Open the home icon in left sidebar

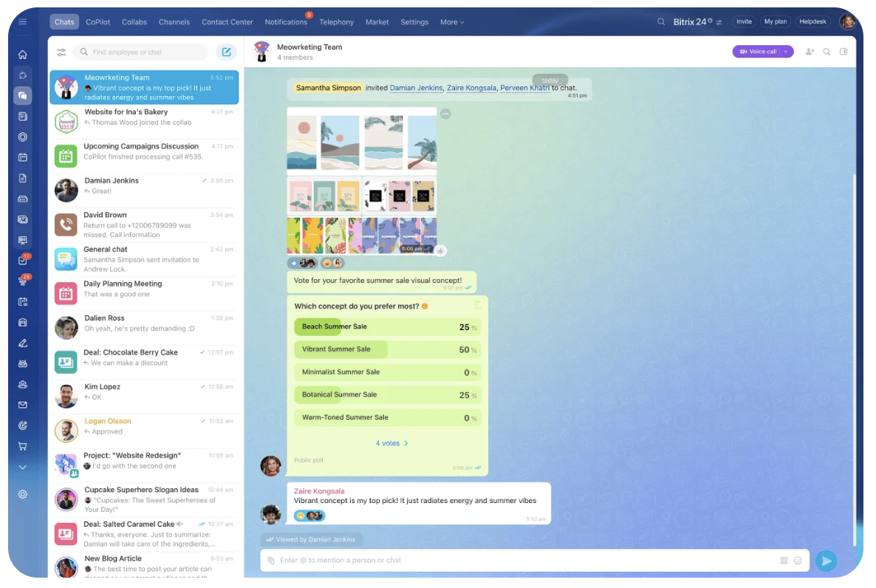(x=23, y=55)
